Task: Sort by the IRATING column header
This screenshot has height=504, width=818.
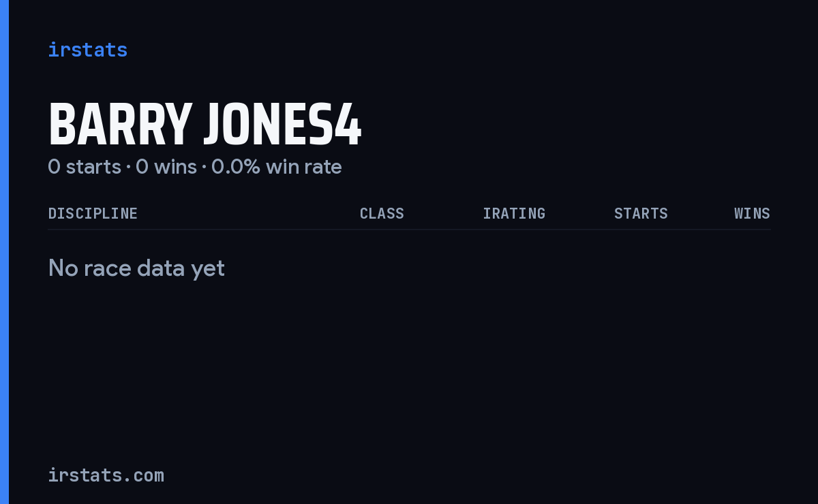Action: pos(514,213)
